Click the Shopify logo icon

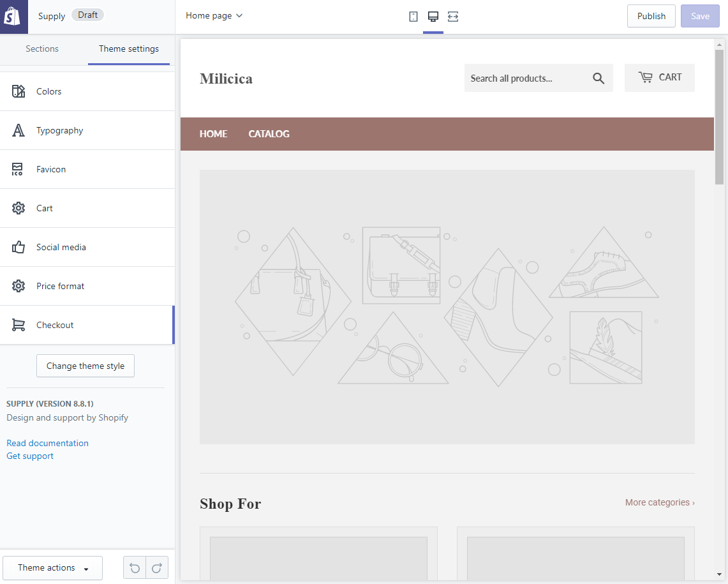[x=13, y=17]
